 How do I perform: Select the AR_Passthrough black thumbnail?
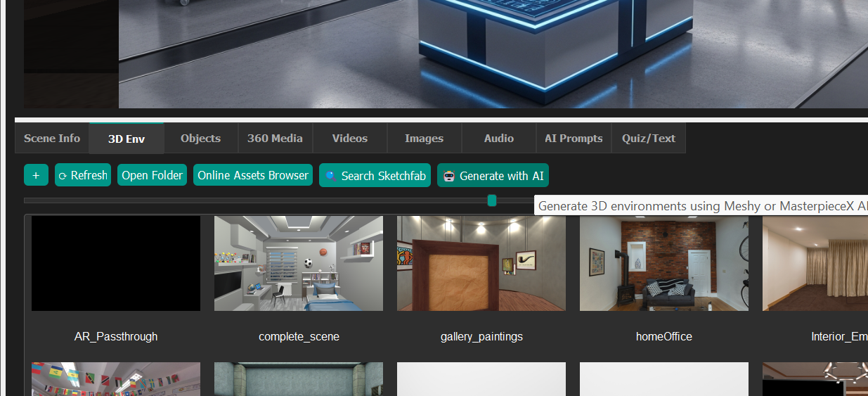click(x=116, y=263)
